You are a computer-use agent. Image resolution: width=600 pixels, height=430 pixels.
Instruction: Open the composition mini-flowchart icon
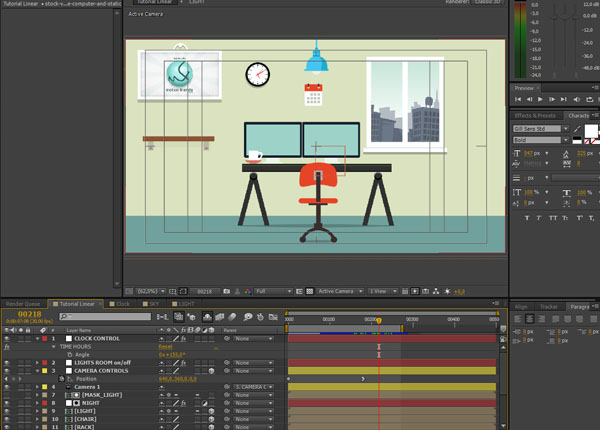click(x=162, y=317)
